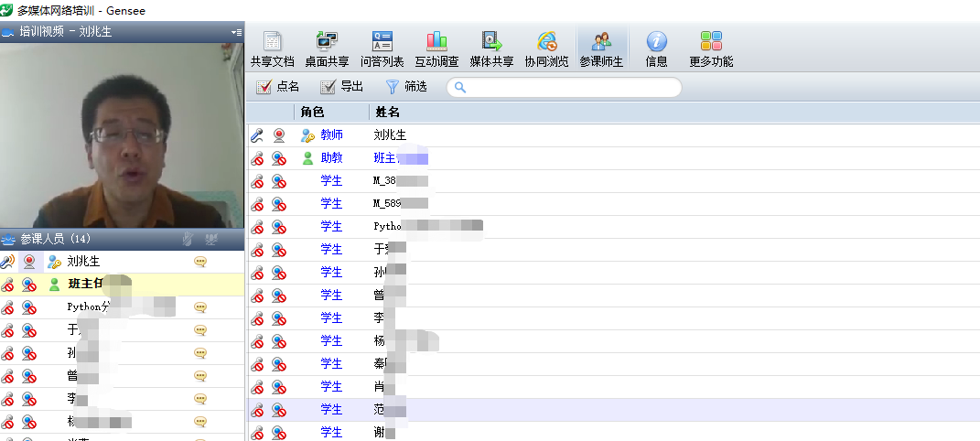Screen dimensions: 980x441
Task: Open chat bubble on 曾 row in left list
Action: (x=200, y=376)
